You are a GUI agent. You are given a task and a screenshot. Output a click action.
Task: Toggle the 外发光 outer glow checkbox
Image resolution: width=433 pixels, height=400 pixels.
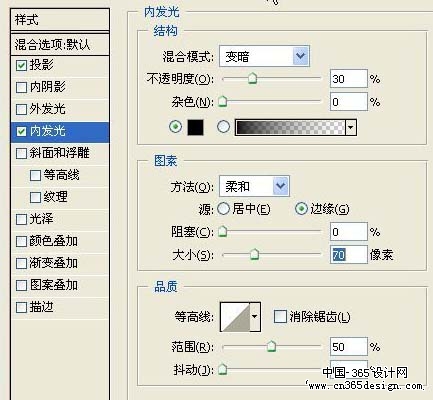pos(21,109)
